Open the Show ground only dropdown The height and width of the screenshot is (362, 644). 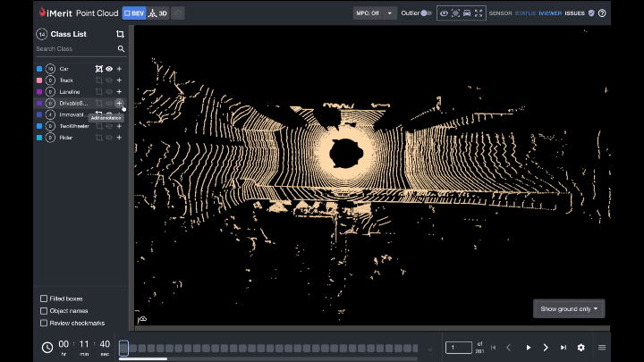569,308
